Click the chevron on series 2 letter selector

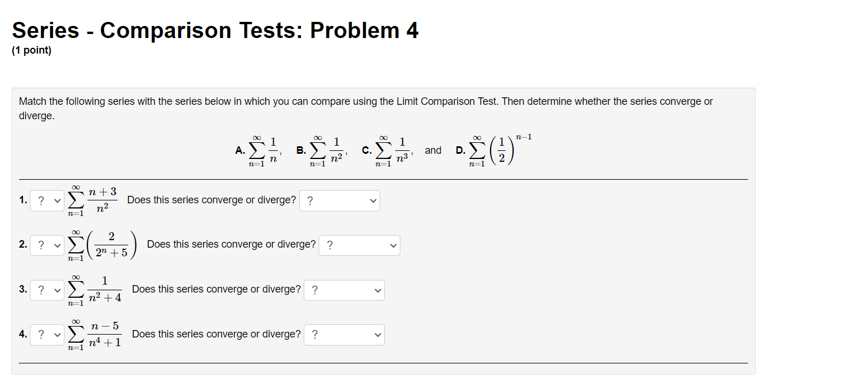coord(57,245)
